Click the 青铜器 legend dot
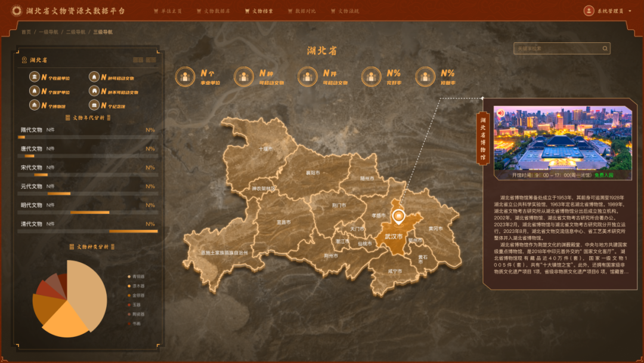This screenshot has width=644, height=363. [129, 276]
